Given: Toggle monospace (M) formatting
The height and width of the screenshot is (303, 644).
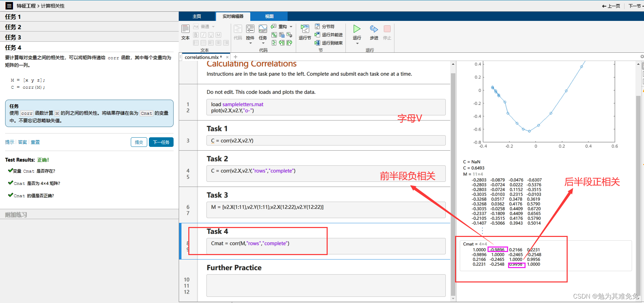Looking at the screenshot, I should [x=218, y=35].
